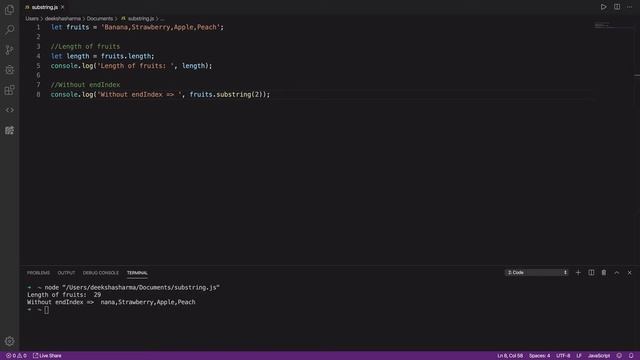The width and height of the screenshot is (640, 360).
Task: Switch to the DEBUG CONSOLE tab
Action: [100, 273]
